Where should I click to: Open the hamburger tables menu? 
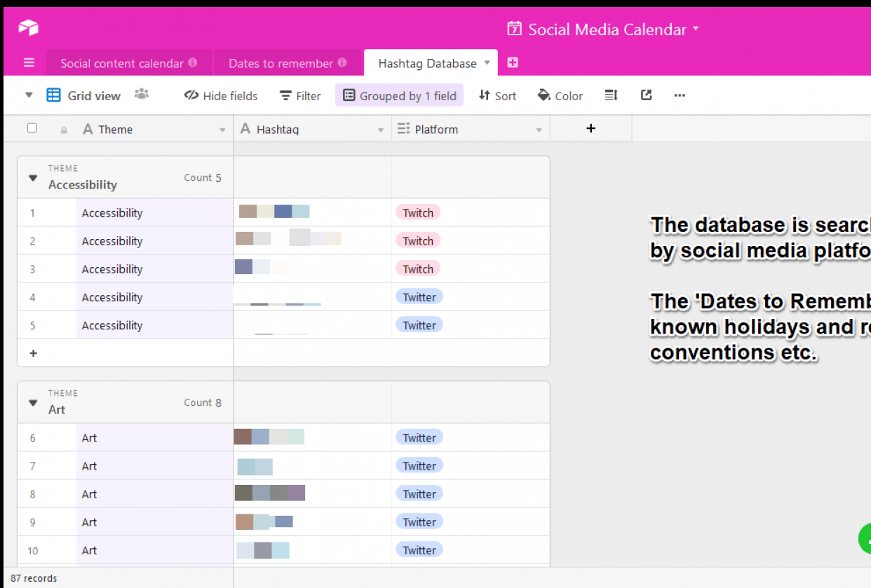[29, 63]
